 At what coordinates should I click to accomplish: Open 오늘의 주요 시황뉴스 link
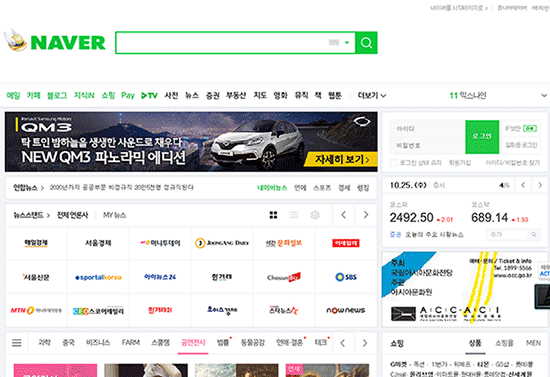(x=435, y=234)
